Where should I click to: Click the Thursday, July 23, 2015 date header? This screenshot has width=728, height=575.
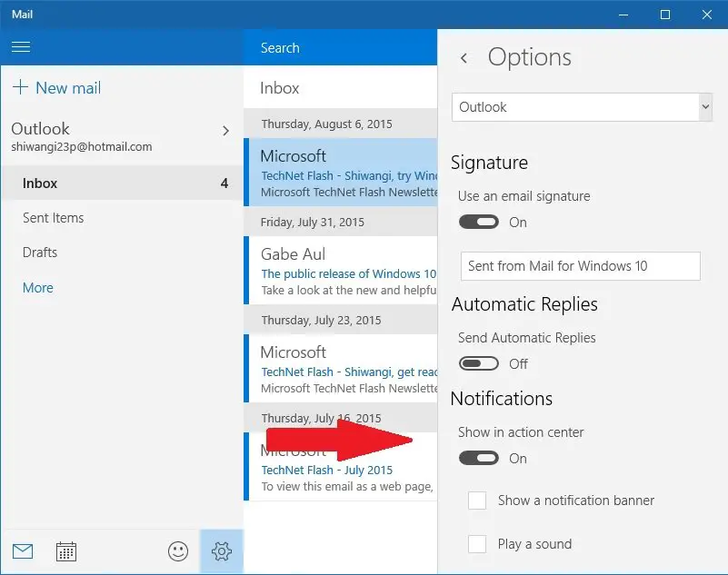(340, 320)
